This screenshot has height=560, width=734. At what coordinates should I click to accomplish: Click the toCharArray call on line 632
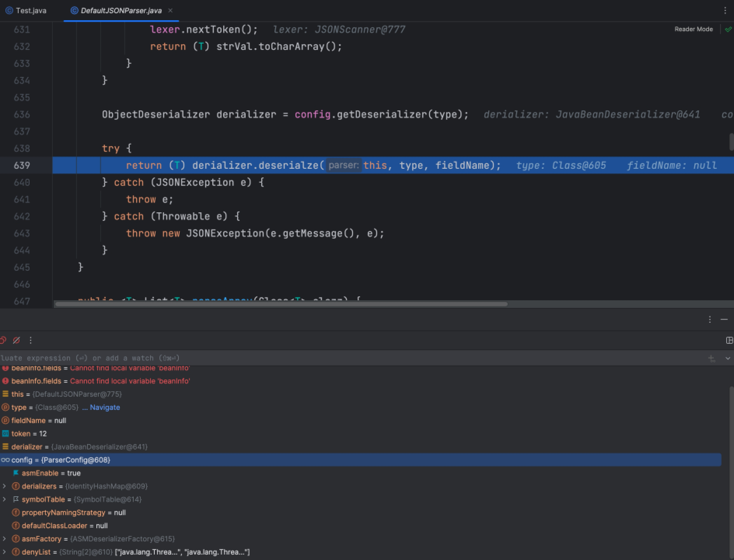[291, 46]
